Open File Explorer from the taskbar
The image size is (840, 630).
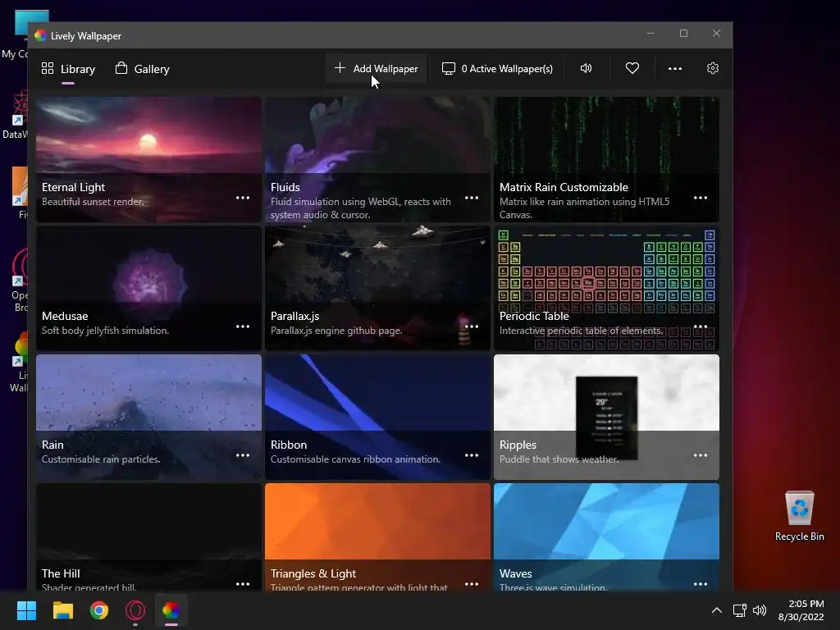click(x=62, y=610)
